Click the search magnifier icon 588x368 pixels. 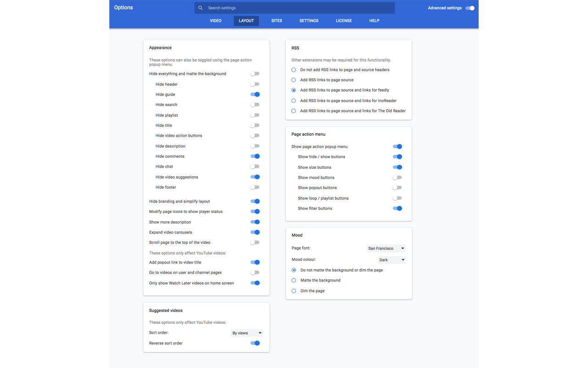pos(200,8)
